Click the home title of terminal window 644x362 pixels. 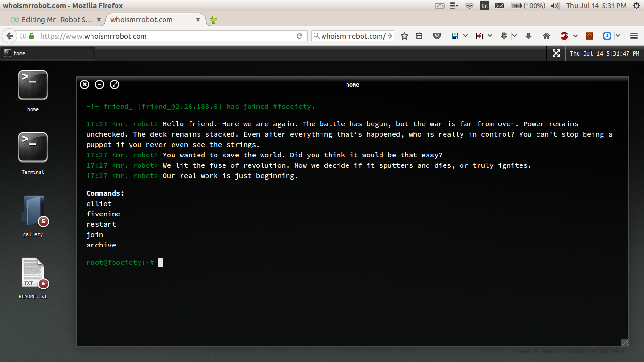click(x=353, y=85)
